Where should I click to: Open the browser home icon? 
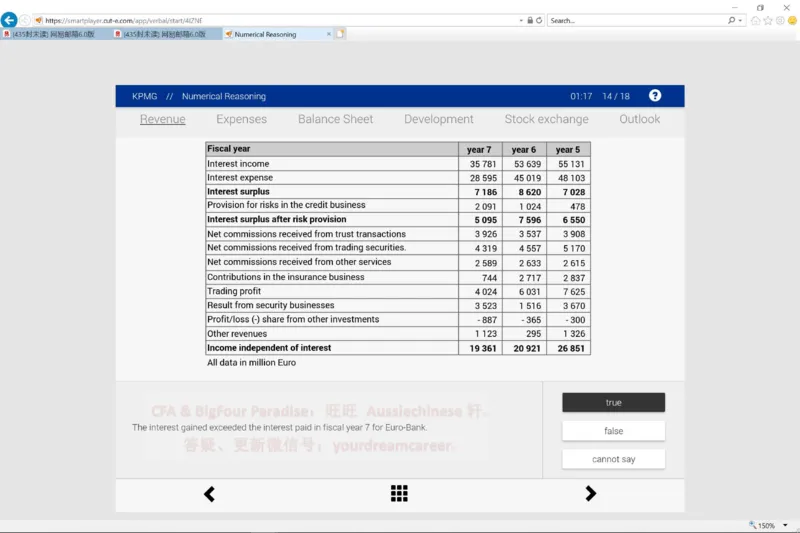pos(755,20)
